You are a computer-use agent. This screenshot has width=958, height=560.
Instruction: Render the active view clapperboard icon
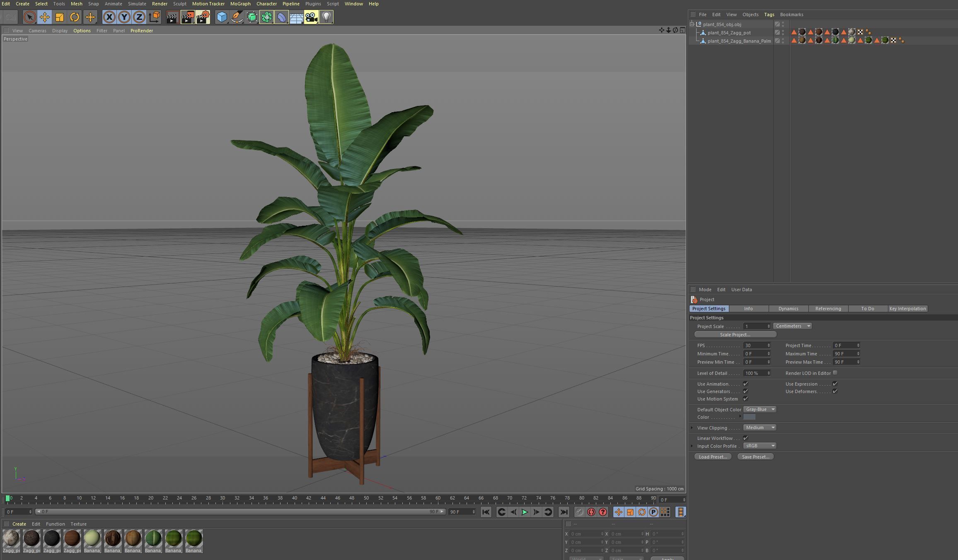tap(172, 17)
